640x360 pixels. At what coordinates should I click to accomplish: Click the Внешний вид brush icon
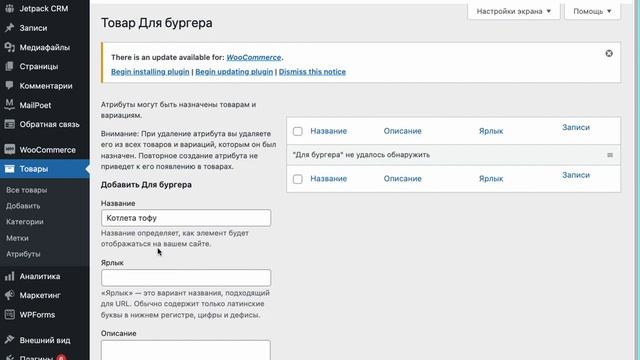(9, 340)
